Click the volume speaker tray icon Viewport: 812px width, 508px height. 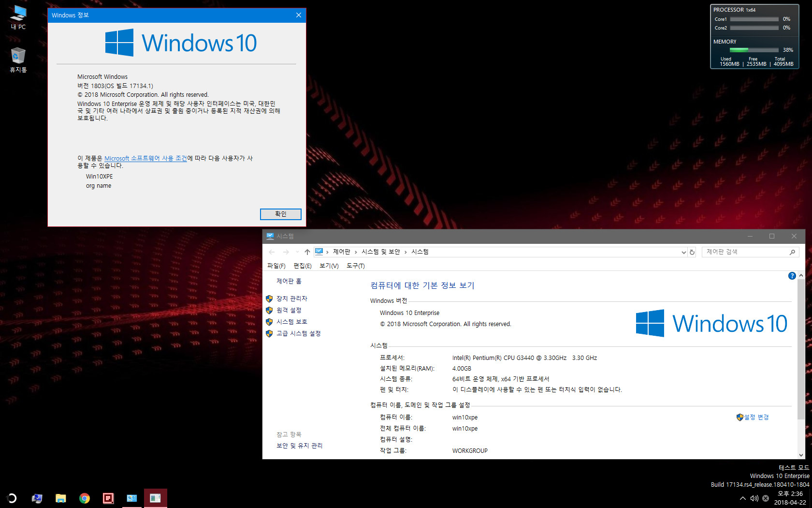point(754,498)
